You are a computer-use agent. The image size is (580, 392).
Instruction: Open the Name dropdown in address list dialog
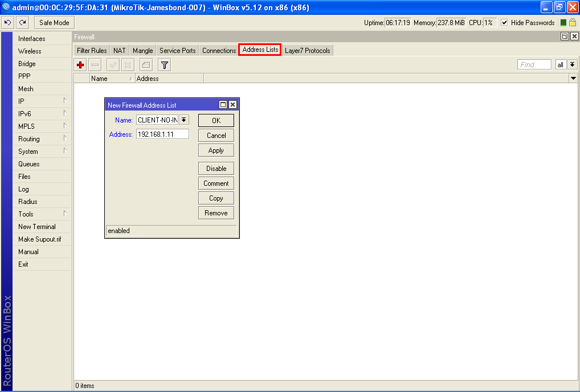point(184,120)
